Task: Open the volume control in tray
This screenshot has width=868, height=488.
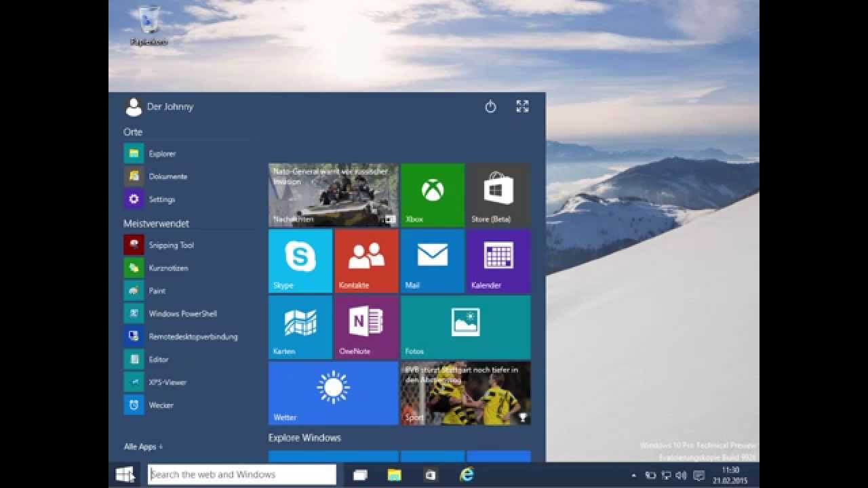Action: 682,476
